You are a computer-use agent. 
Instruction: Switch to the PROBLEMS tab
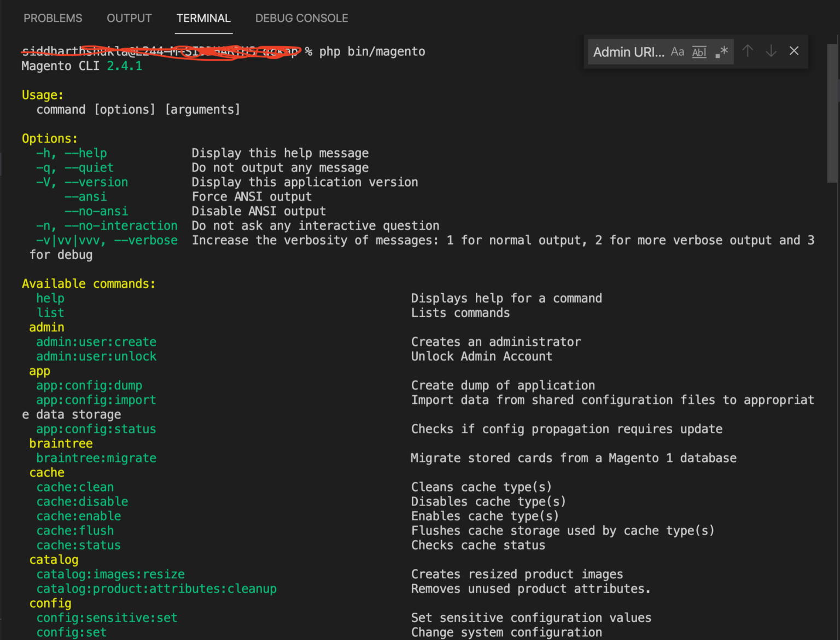coord(52,18)
